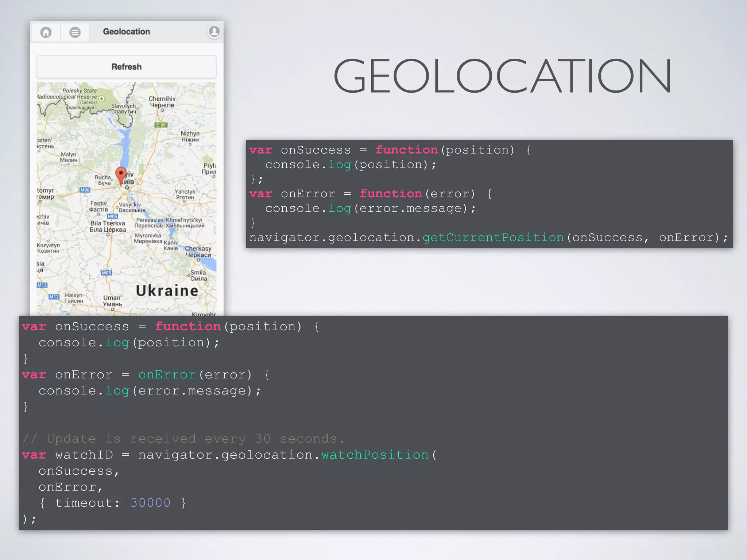
Task: Click the large Ukraine country label
Action: pyautogui.click(x=167, y=291)
